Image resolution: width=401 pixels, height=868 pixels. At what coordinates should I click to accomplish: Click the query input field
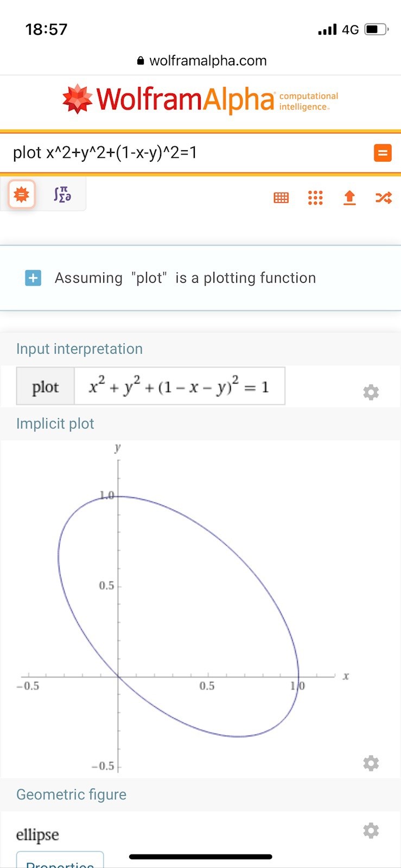(184, 153)
